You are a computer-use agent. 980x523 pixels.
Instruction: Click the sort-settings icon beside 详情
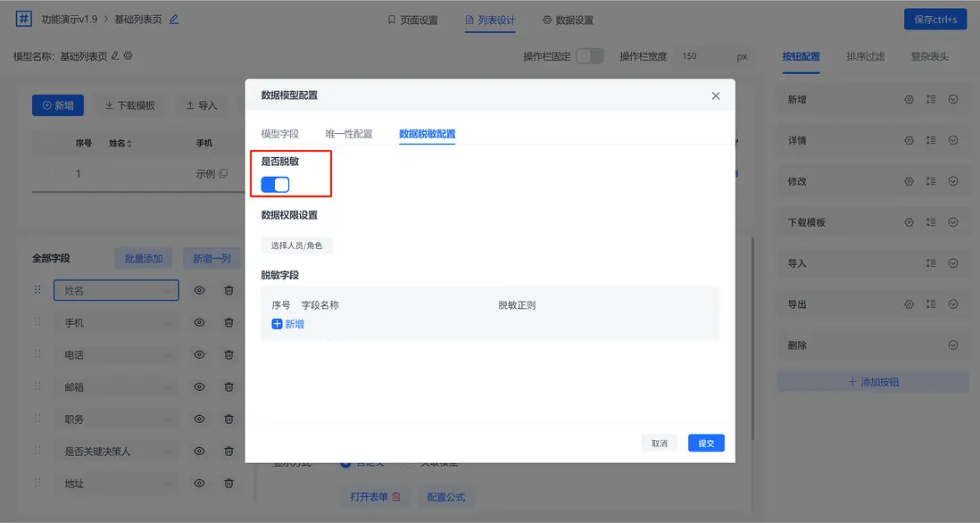click(x=930, y=139)
